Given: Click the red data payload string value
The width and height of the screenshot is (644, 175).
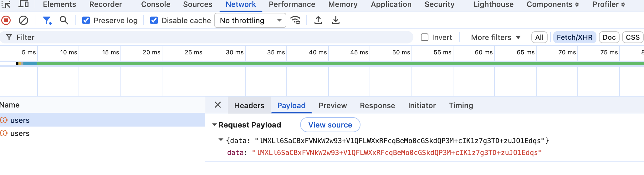Looking at the screenshot, I should (x=397, y=153).
